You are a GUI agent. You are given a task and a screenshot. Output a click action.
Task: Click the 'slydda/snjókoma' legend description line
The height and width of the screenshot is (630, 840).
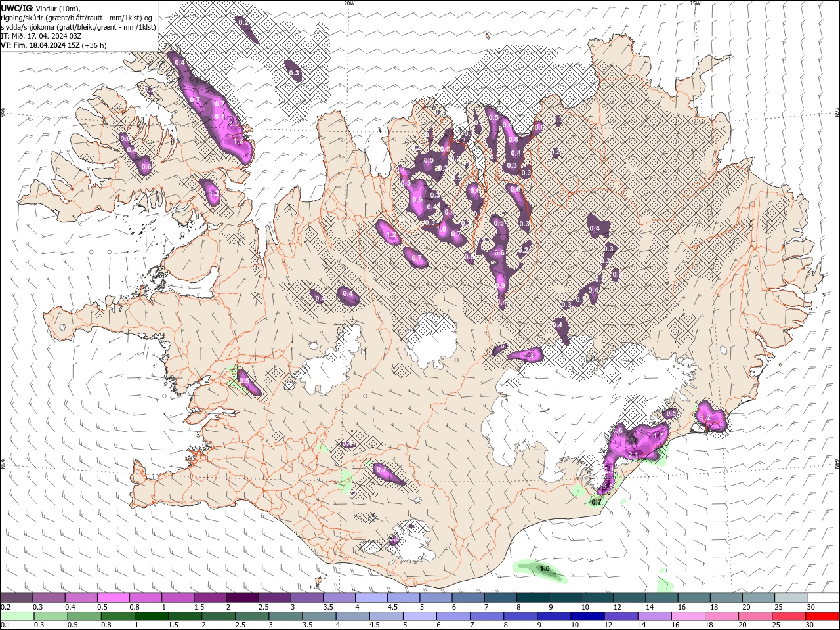(x=78, y=27)
